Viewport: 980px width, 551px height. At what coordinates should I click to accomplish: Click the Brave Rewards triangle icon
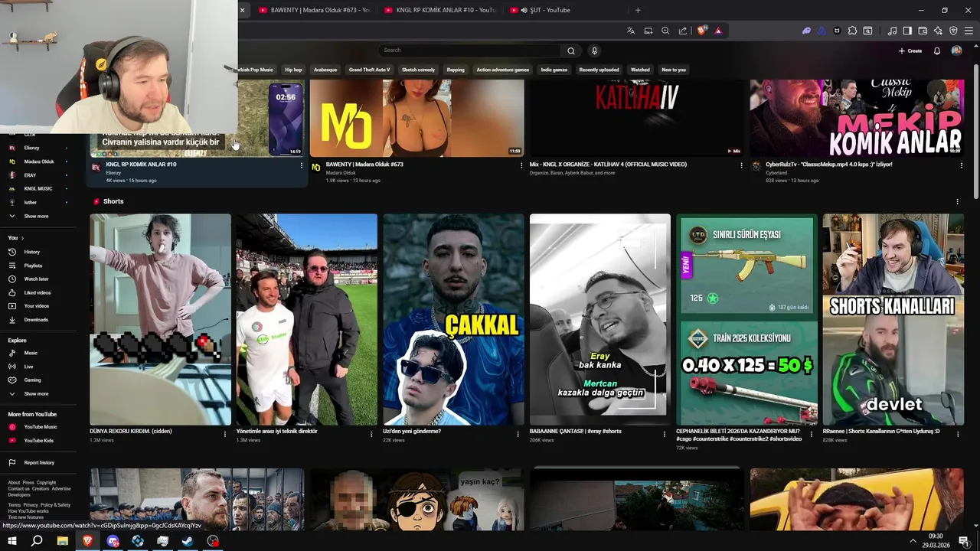point(718,31)
